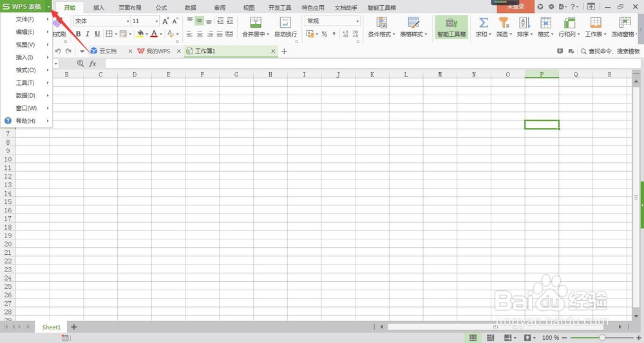
Task: Click 求和 sum sigma icon
Action: click(484, 27)
